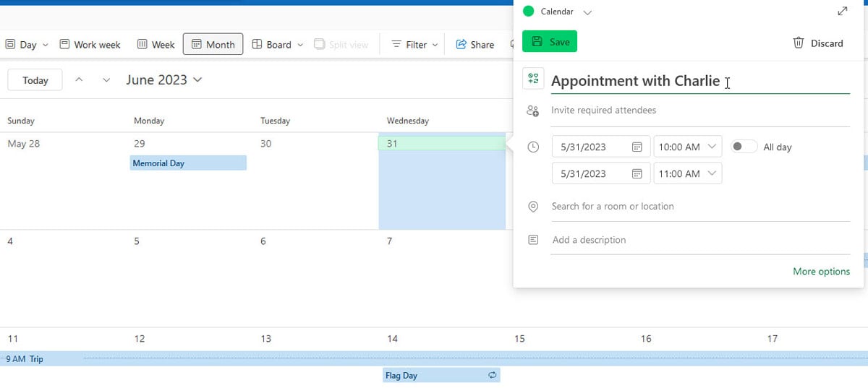Click the start date calendar picker icon
Screen dimensions: 868x388
coord(637,147)
